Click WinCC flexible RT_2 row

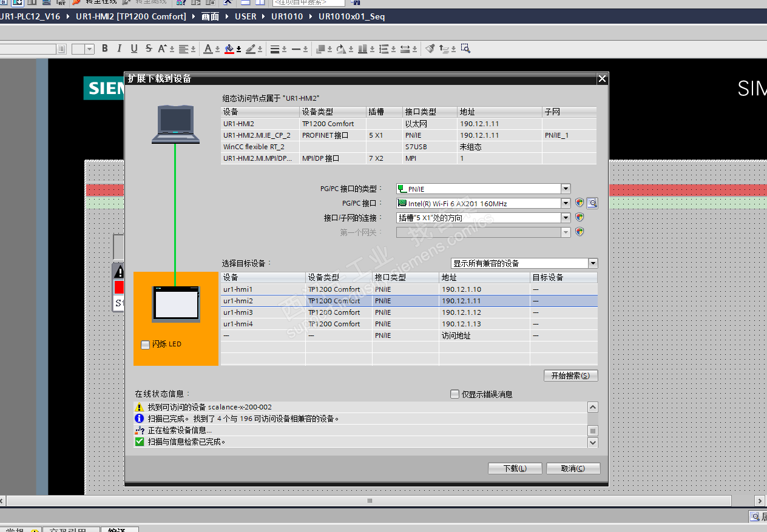click(x=408, y=147)
